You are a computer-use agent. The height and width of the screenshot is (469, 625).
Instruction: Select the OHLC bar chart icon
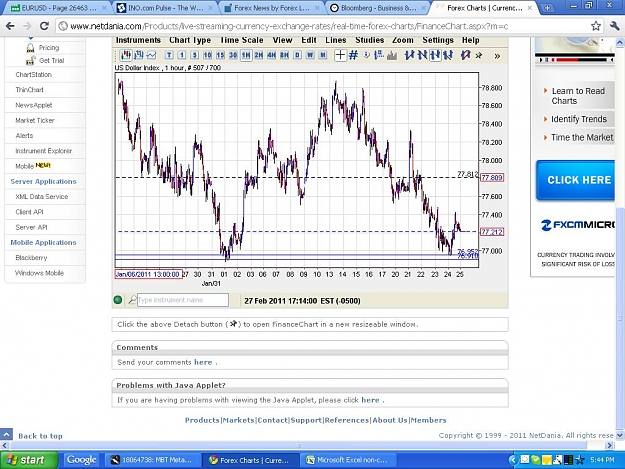tap(139, 55)
